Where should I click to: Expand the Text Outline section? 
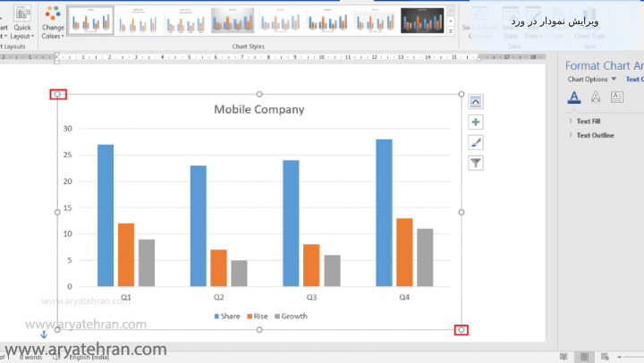pyautogui.click(x=595, y=135)
